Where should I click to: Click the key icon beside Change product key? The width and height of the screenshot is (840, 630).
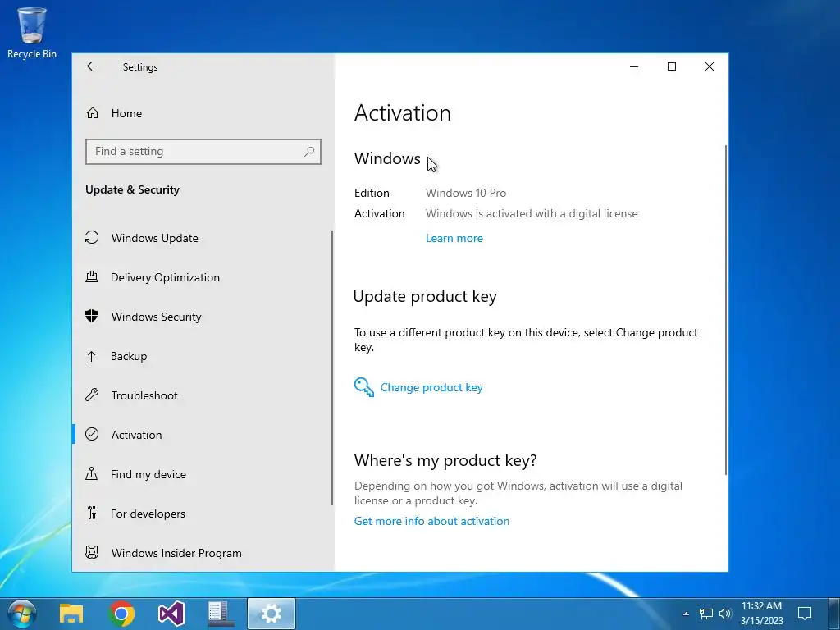coord(363,387)
